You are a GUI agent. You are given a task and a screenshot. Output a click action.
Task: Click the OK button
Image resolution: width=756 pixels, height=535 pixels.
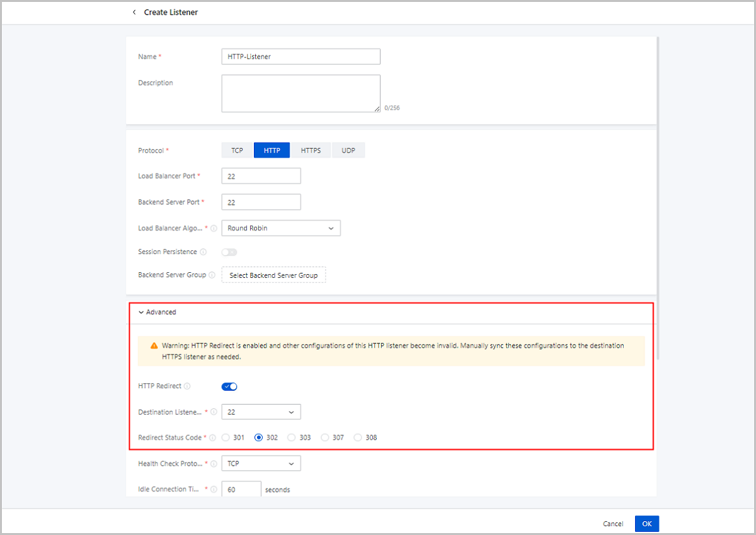coord(646,524)
